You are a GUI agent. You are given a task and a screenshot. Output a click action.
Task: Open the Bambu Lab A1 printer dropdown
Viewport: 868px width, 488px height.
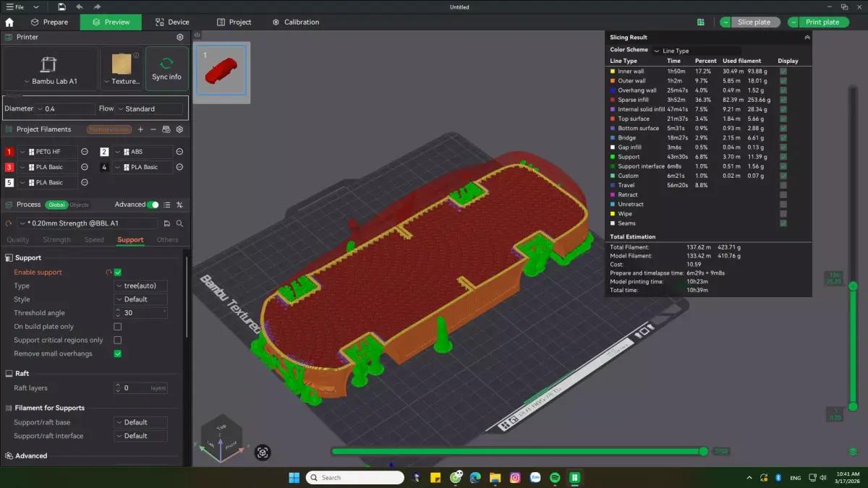[x=50, y=69]
